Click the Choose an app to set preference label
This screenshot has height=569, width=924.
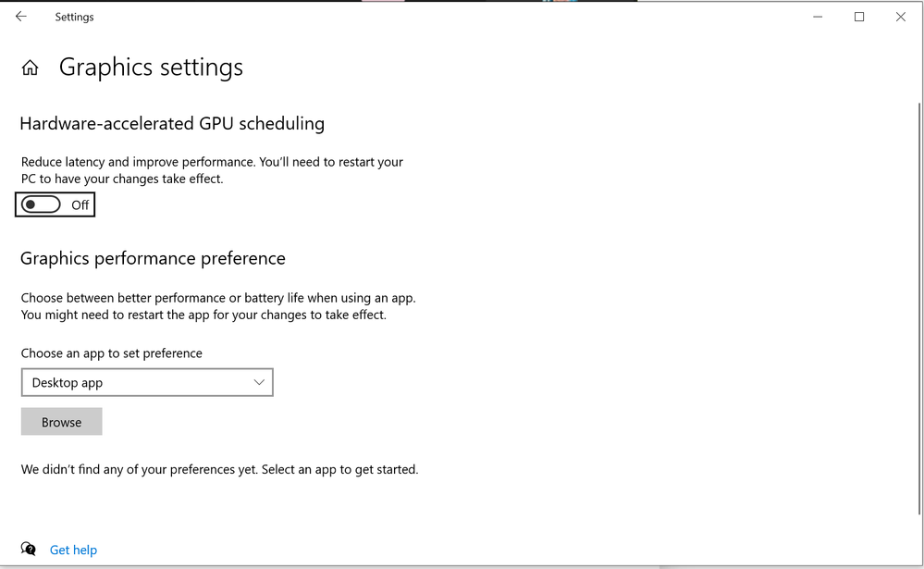tap(111, 353)
